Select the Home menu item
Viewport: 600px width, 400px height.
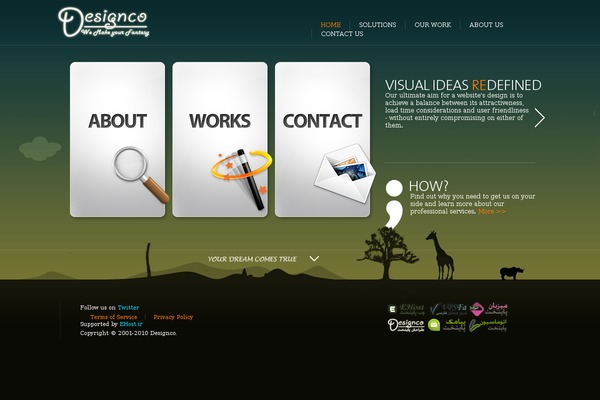pyautogui.click(x=331, y=25)
